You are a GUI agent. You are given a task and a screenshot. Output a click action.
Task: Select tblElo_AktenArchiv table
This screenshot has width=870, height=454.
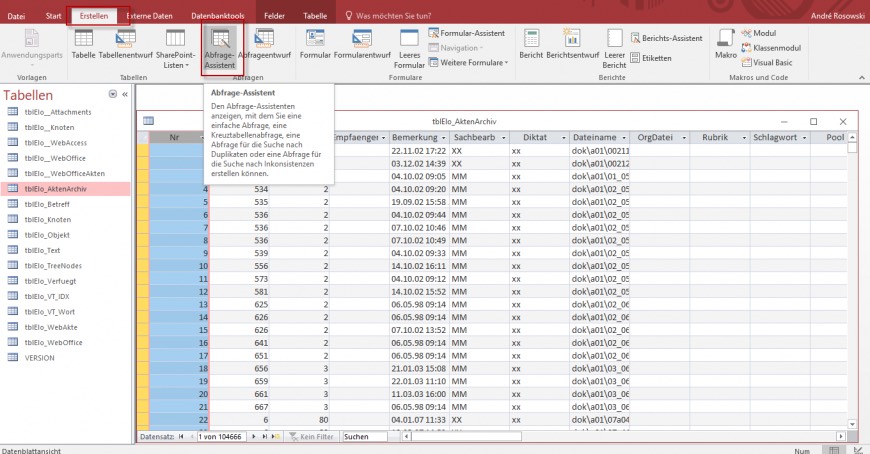point(65,189)
